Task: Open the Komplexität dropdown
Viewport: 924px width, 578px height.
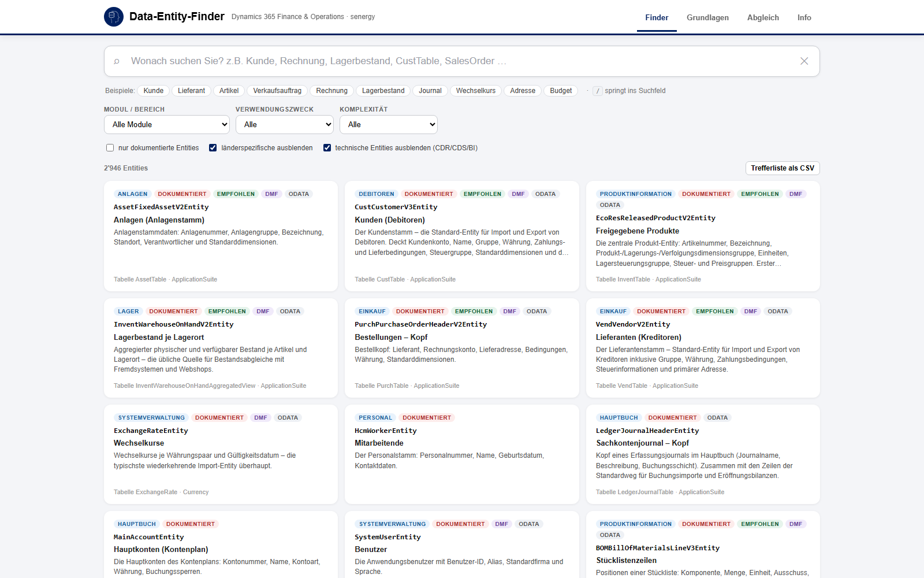Action: tap(389, 124)
